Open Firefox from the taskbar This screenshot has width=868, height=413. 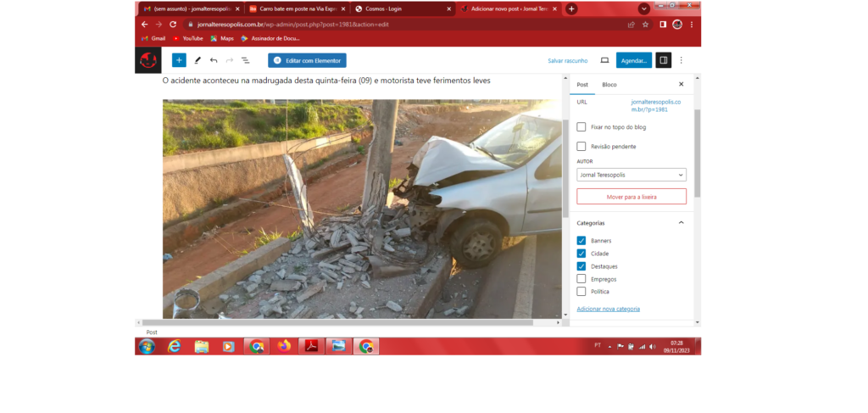(283, 346)
